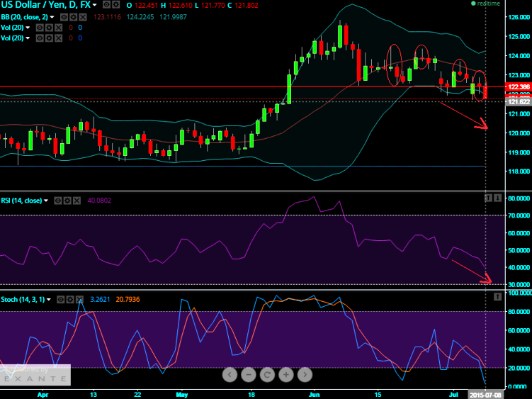
Task: Click the 120.000 price scale label
Action: (519, 133)
